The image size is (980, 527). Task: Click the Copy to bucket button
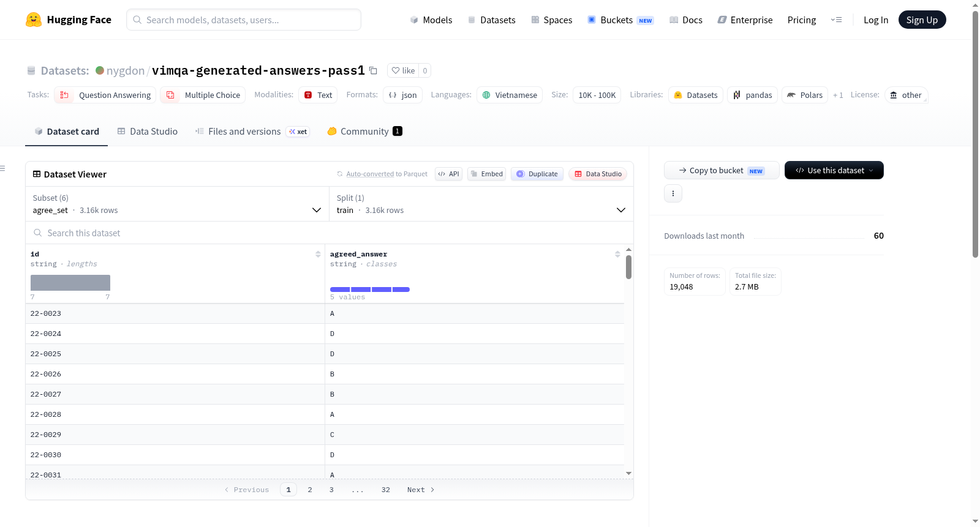(722, 170)
